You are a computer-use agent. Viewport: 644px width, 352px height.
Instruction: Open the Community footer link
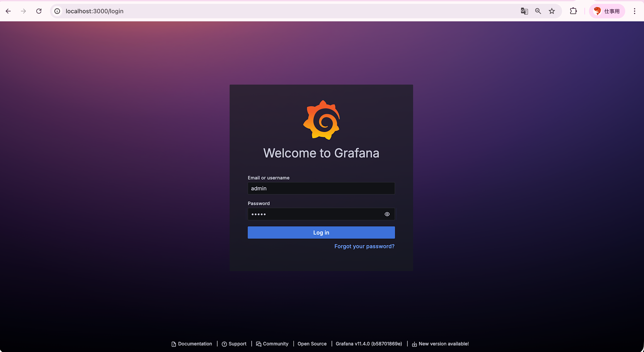(275, 344)
